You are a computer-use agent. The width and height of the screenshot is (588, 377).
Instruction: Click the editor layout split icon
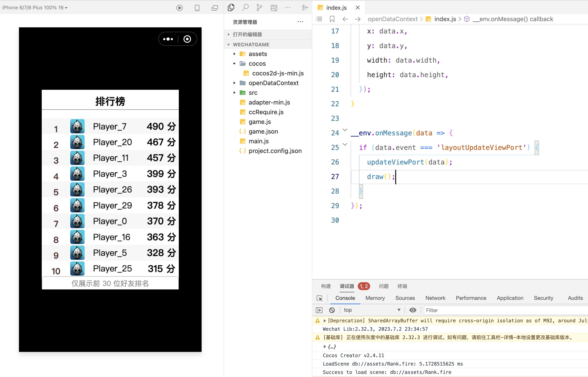pos(274,8)
